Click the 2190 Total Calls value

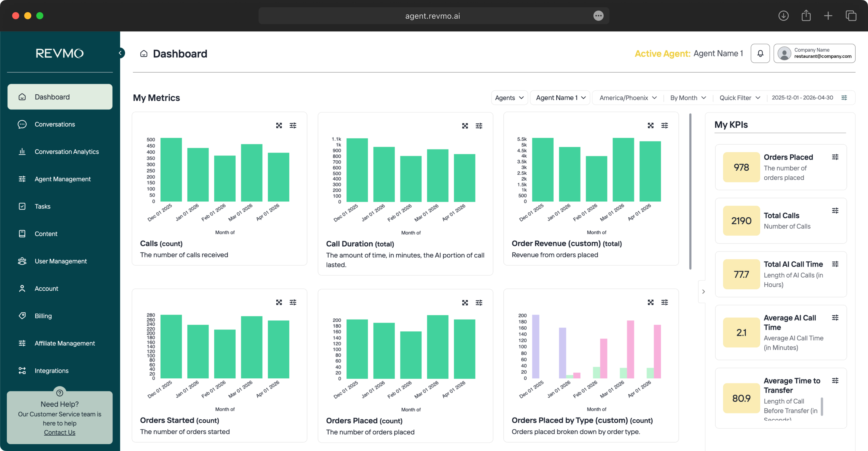click(x=741, y=221)
